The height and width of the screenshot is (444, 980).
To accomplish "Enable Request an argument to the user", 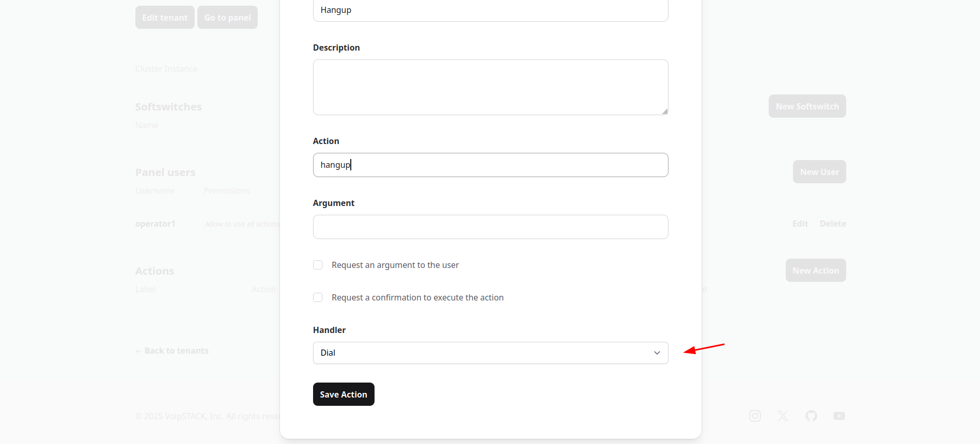I will click(318, 265).
